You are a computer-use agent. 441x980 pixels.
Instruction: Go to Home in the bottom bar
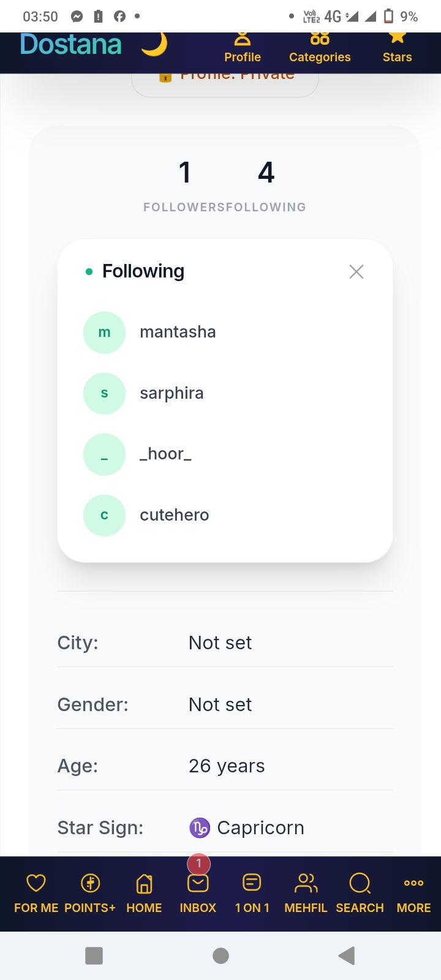coord(144,893)
